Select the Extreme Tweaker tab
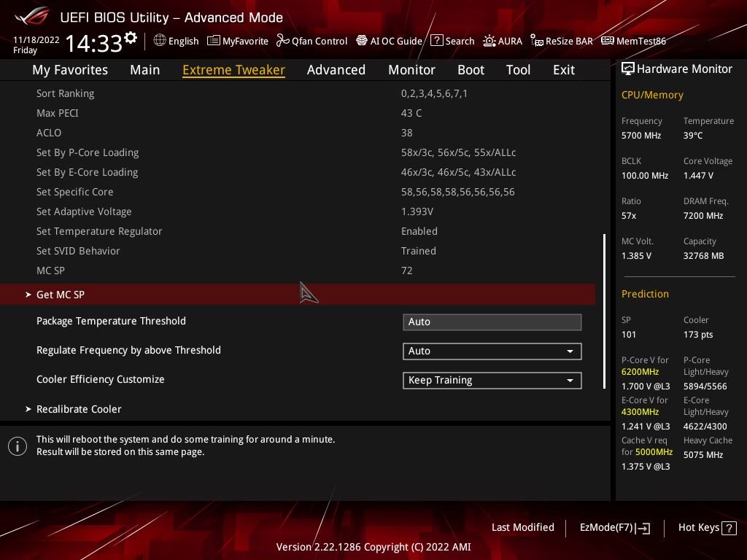The image size is (747, 560). click(234, 70)
